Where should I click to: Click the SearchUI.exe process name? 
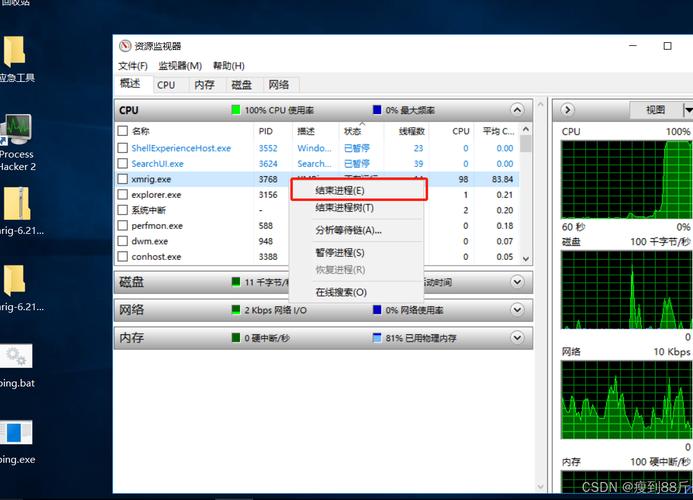pos(157,163)
